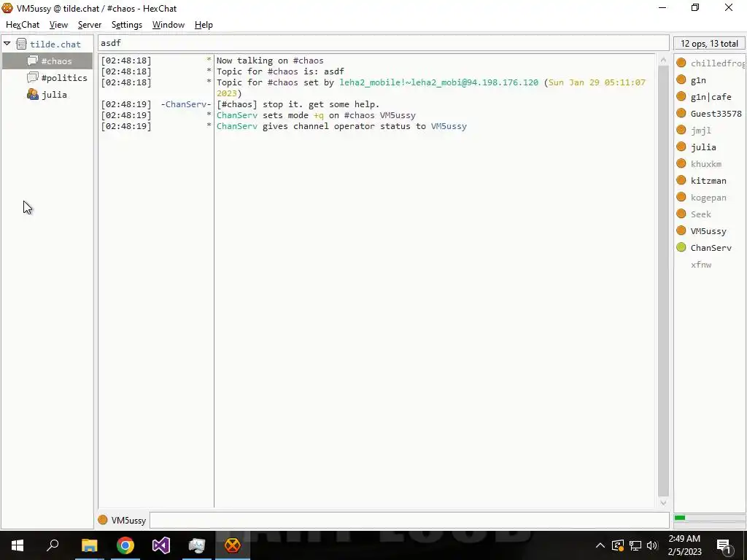Select user xfnw in the user list

click(x=701, y=265)
